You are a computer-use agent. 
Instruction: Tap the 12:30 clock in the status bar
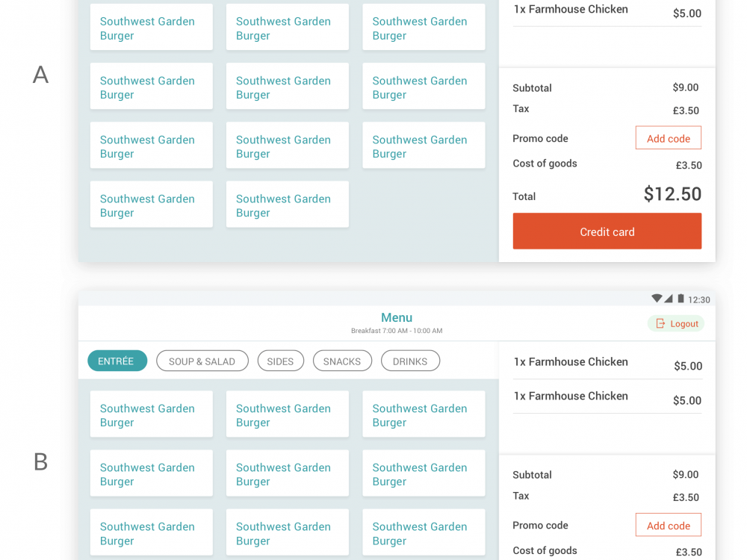click(699, 299)
